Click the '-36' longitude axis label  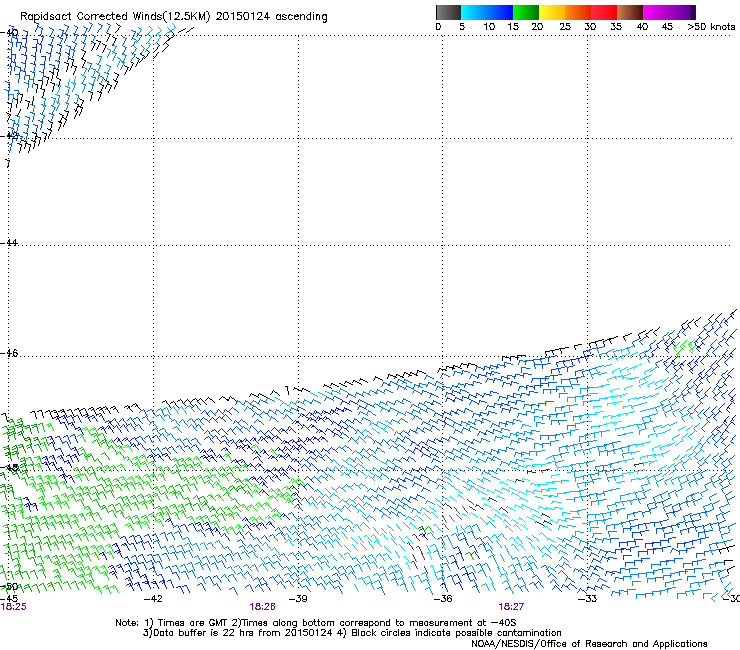click(x=443, y=599)
